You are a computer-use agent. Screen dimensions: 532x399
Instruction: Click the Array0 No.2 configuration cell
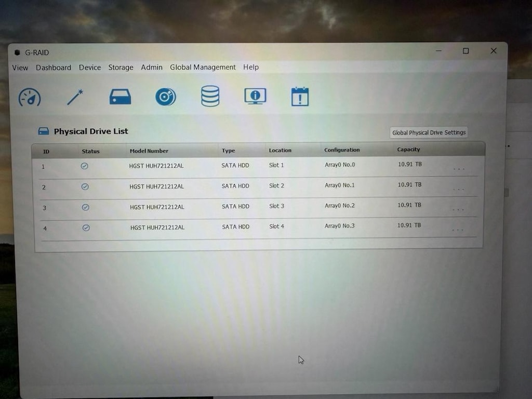pyautogui.click(x=340, y=206)
